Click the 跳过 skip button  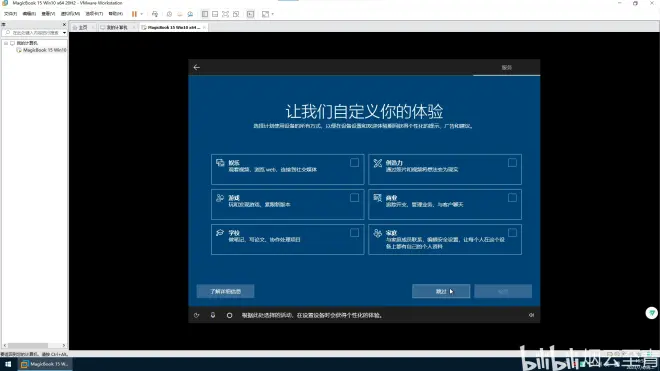click(441, 291)
